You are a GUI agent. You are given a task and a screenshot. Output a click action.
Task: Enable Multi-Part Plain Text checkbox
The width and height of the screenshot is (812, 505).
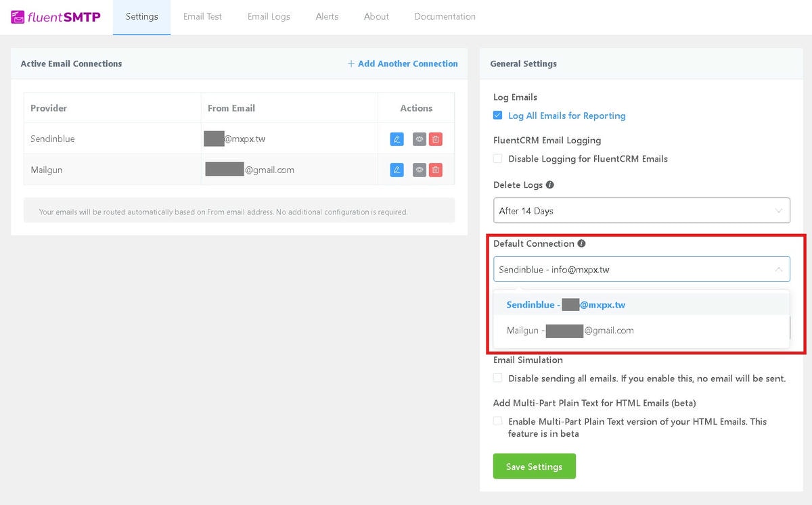click(498, 421)
